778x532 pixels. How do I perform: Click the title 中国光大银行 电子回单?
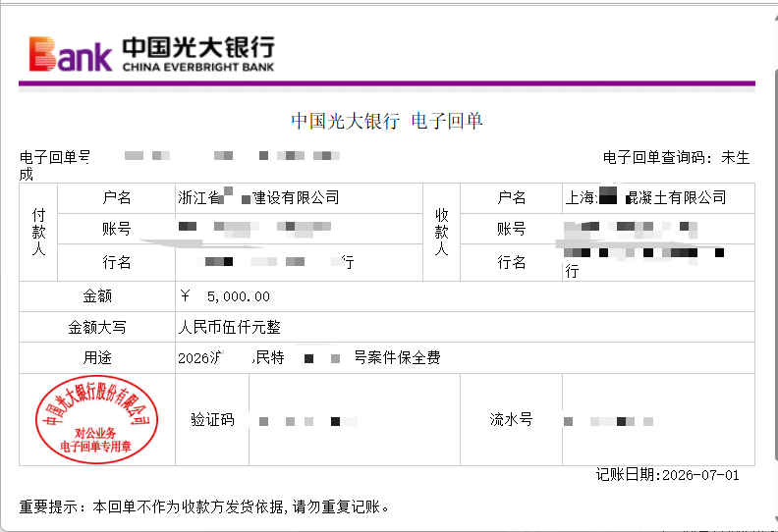pyautogui.click(x=387, y=121)
